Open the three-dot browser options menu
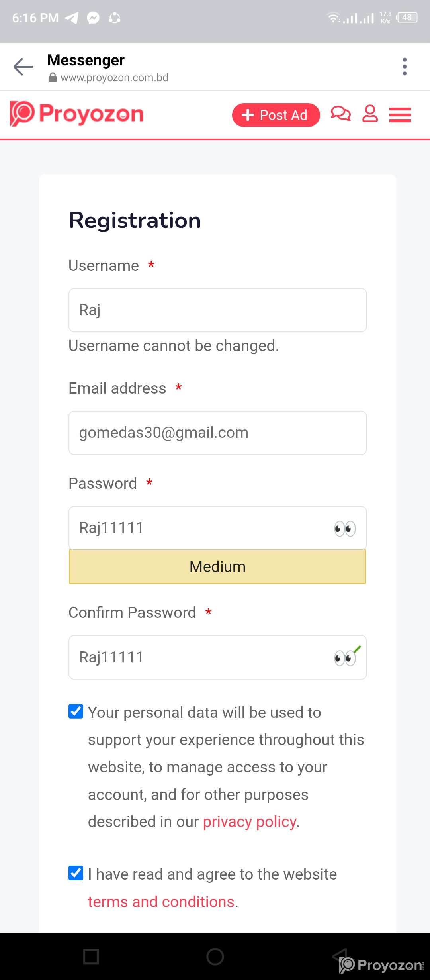430x980 pixels. click(x=405, y=67)
